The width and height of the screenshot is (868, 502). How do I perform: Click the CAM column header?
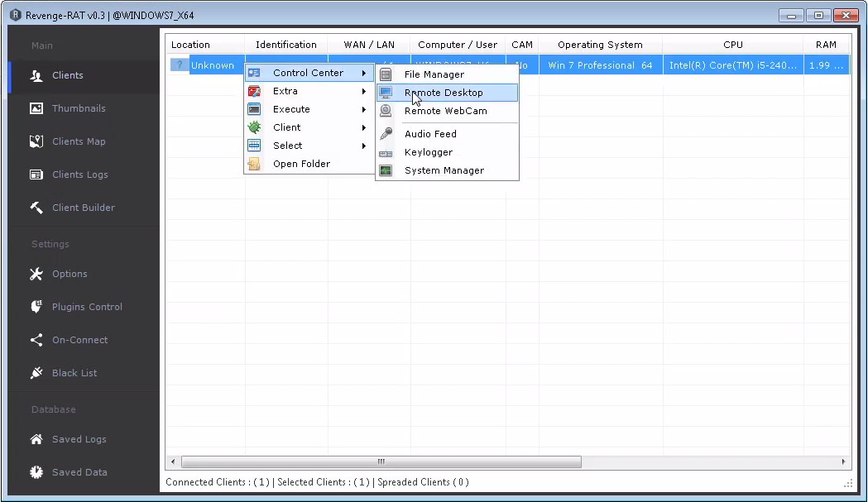522,45
